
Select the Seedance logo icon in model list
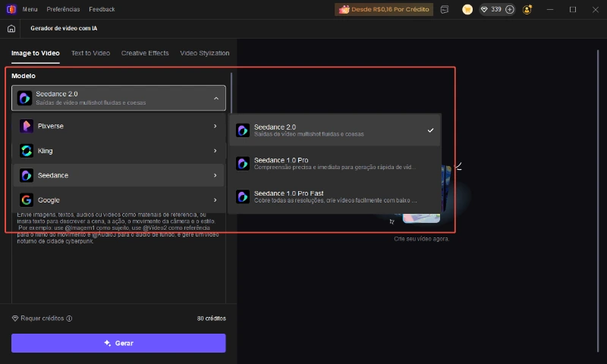[27, 176]
